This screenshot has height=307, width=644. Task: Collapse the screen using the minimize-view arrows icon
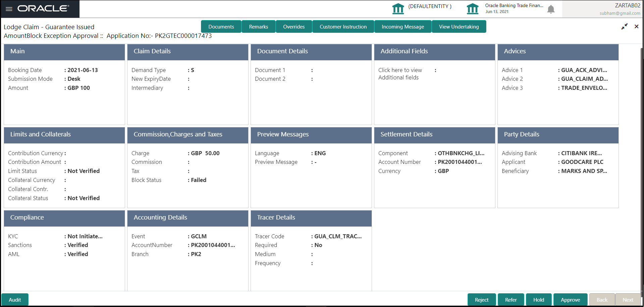point(625,26)
